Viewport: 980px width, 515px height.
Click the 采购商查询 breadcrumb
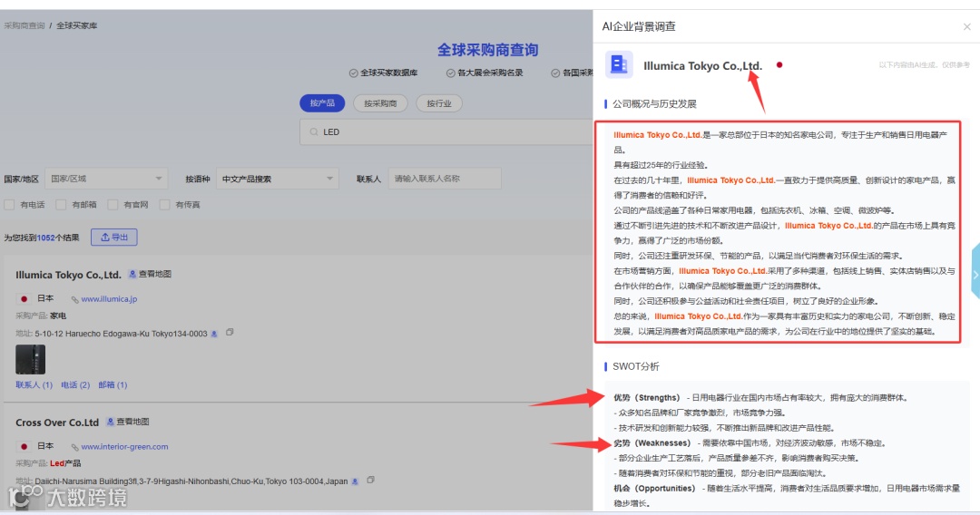pyautogui.click(x=24, y=25)
